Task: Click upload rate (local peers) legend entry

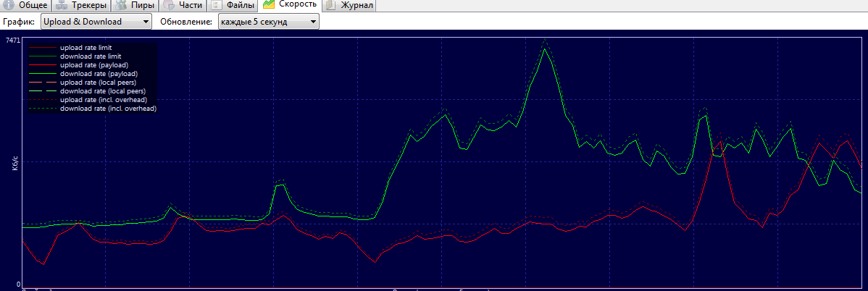Action: point(98,83)
